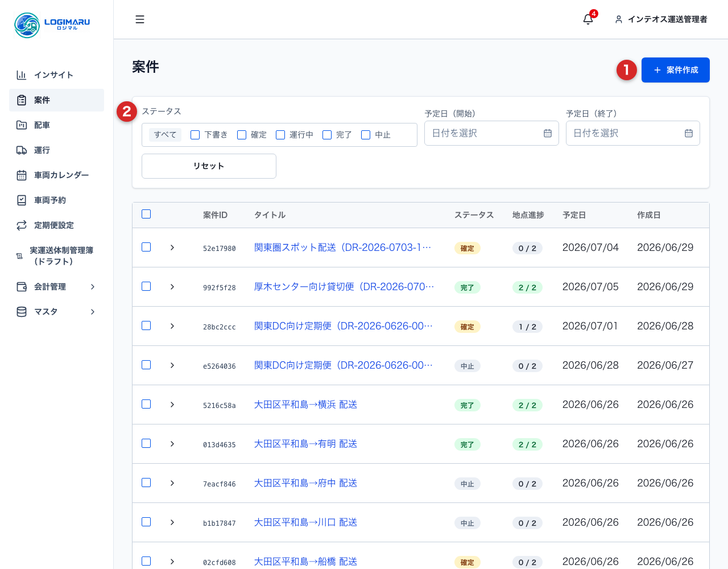Click the 車両予約 check icon
Screen dimensions: 728x569
coord(22,200)
